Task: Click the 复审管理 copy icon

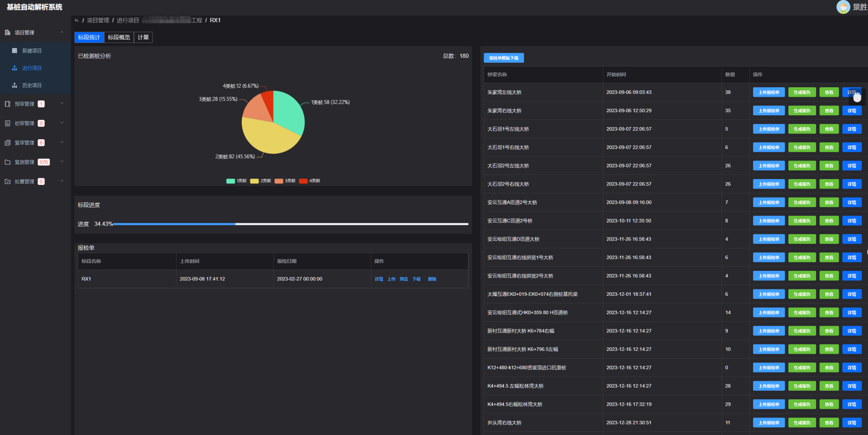Action: pyautogui.click(x=7, y=143)
